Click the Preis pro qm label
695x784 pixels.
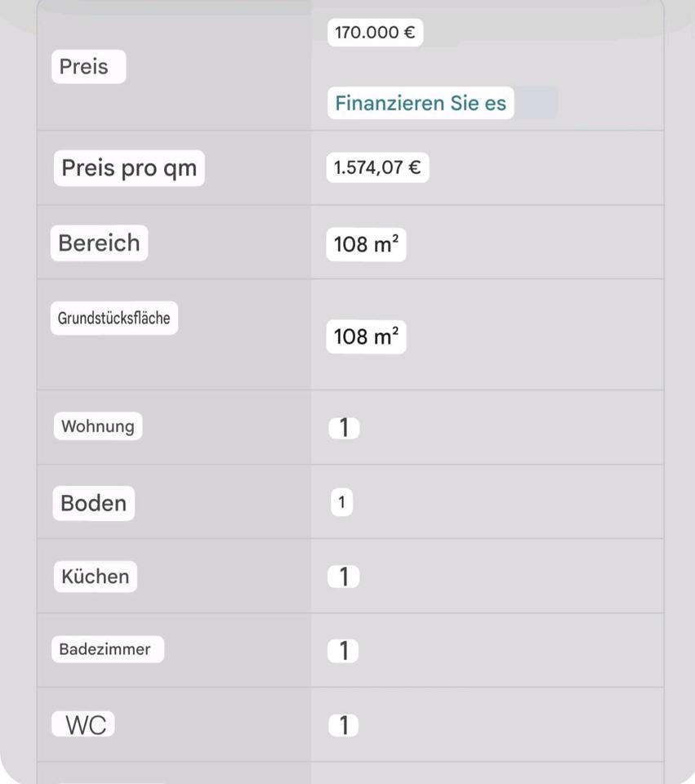click(x=129, y=168)
